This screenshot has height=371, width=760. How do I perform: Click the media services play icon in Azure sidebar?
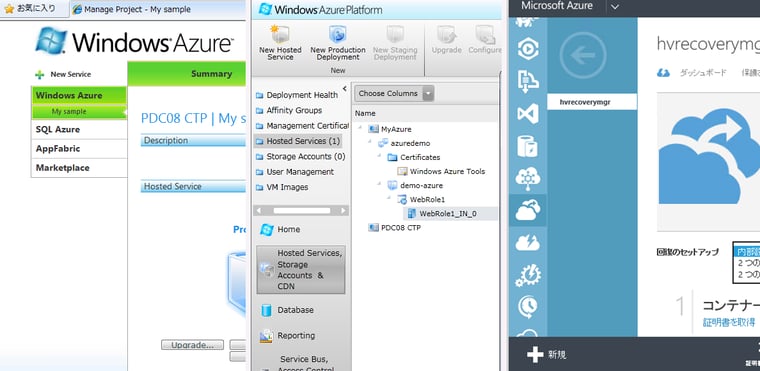point(527,49)
